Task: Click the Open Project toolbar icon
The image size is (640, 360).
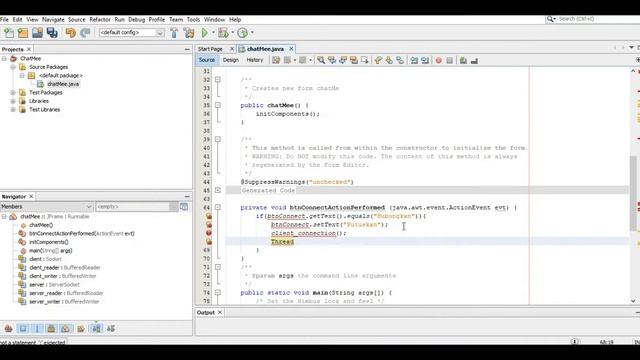Action: (x=37, y=33)
